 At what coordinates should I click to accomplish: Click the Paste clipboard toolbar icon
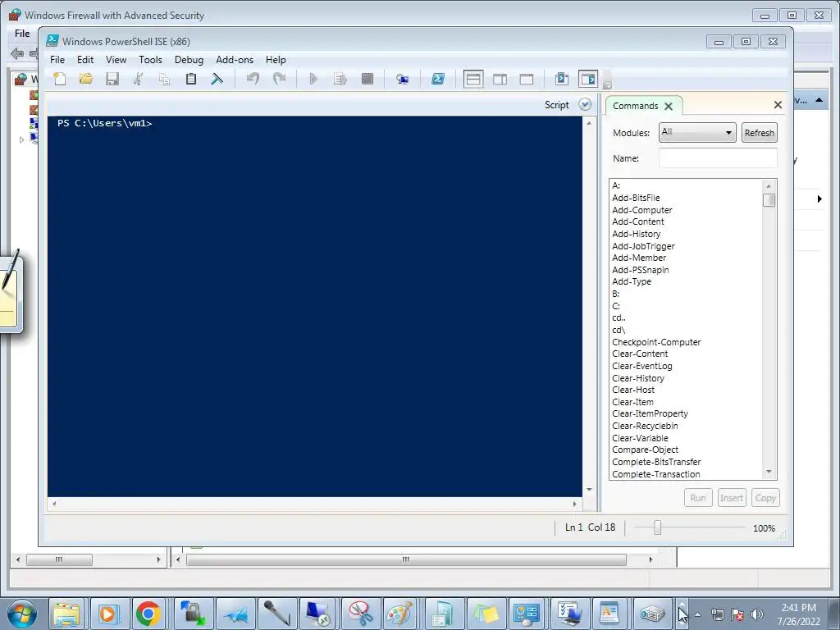pyautogui.click(x=190, y=80)
